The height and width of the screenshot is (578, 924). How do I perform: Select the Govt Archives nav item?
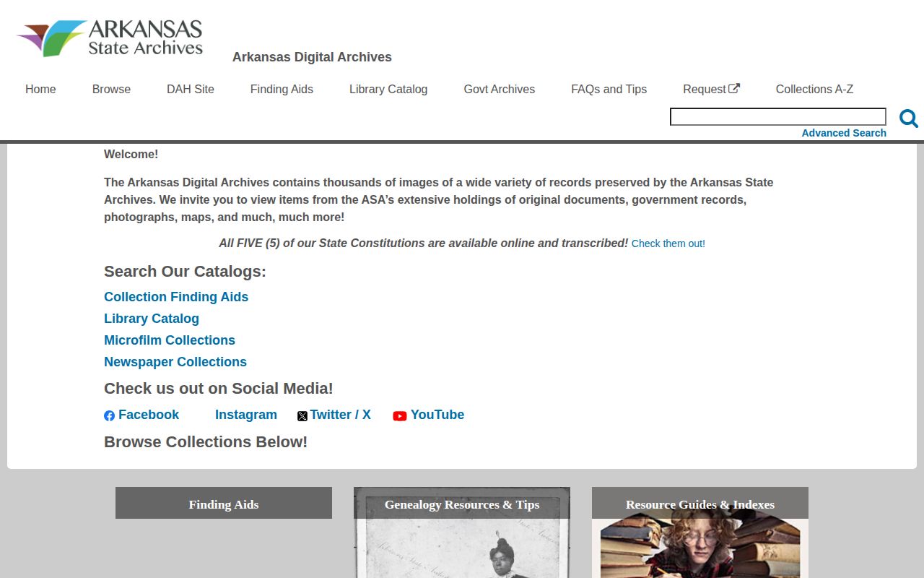[x=500, y=89]
